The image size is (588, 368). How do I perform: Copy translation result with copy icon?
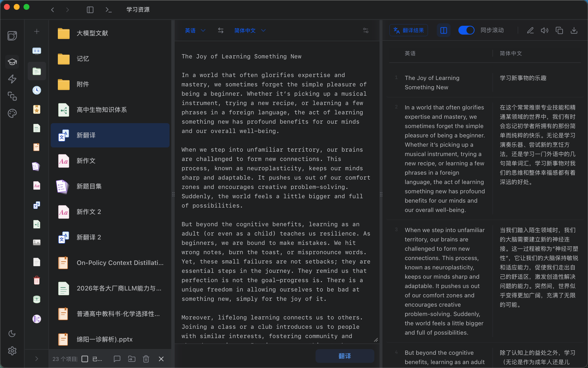point(559,30)
